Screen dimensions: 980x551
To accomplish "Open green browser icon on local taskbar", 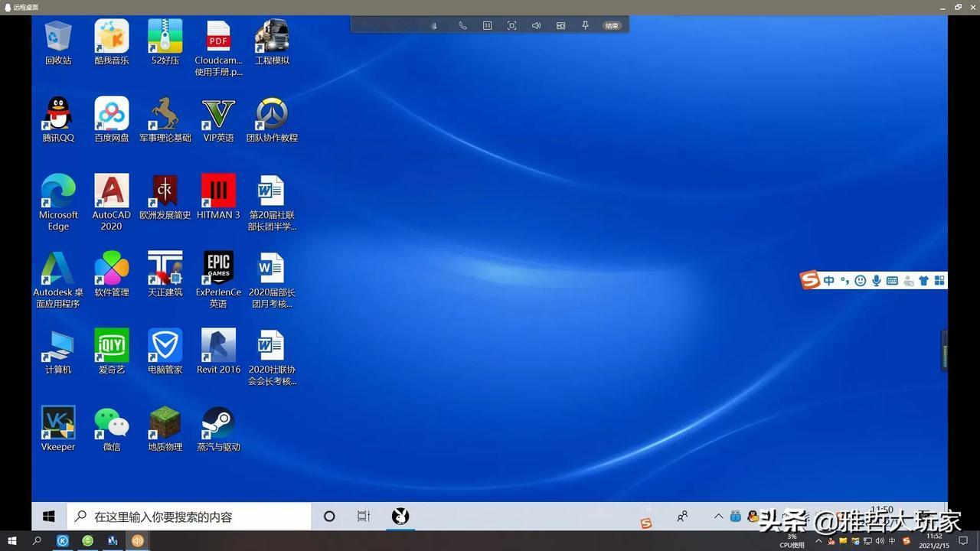I will click(88, 540).
